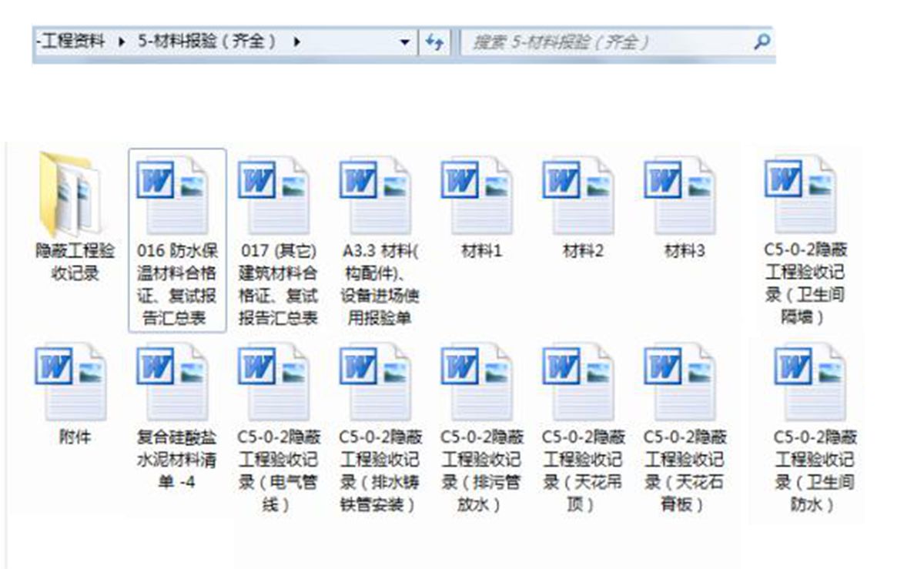924x569 pixels.
Task: Click the label 016 防水保温材料合格证、复试报告汇总表
Action: click(176, 284)
